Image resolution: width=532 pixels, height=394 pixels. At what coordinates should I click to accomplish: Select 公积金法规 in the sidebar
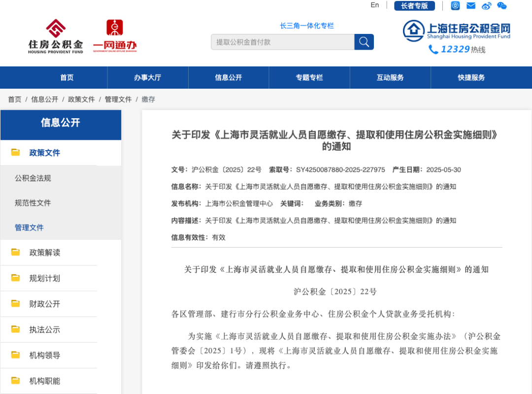pyautogui.click(x=33, y=178)
